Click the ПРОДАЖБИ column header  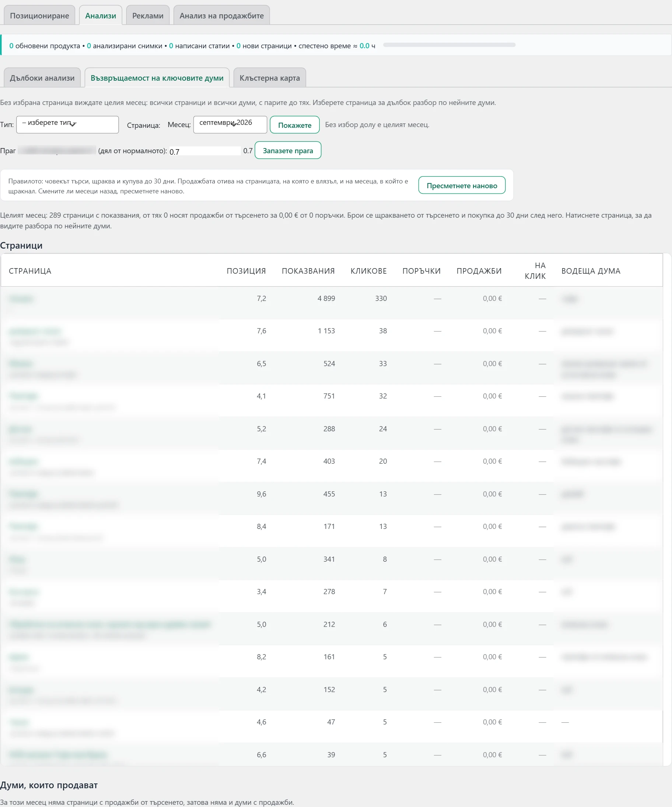479,271
